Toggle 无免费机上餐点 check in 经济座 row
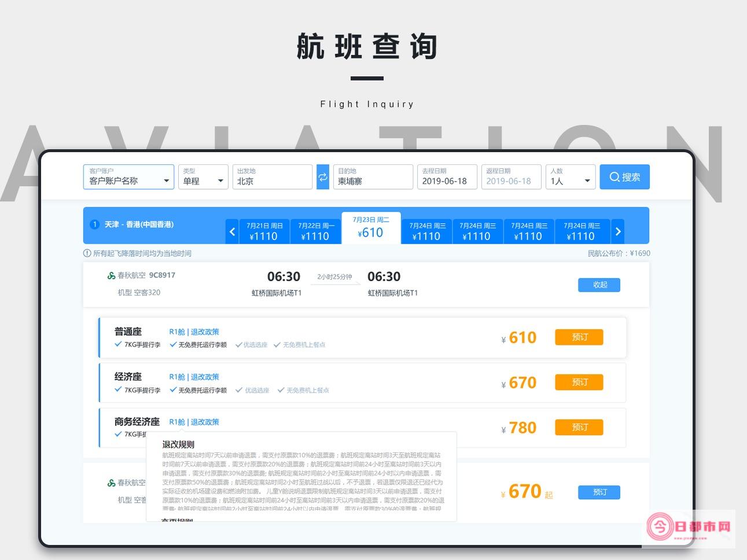Screen dimensions: 747x560 click(x=281, y=390)
